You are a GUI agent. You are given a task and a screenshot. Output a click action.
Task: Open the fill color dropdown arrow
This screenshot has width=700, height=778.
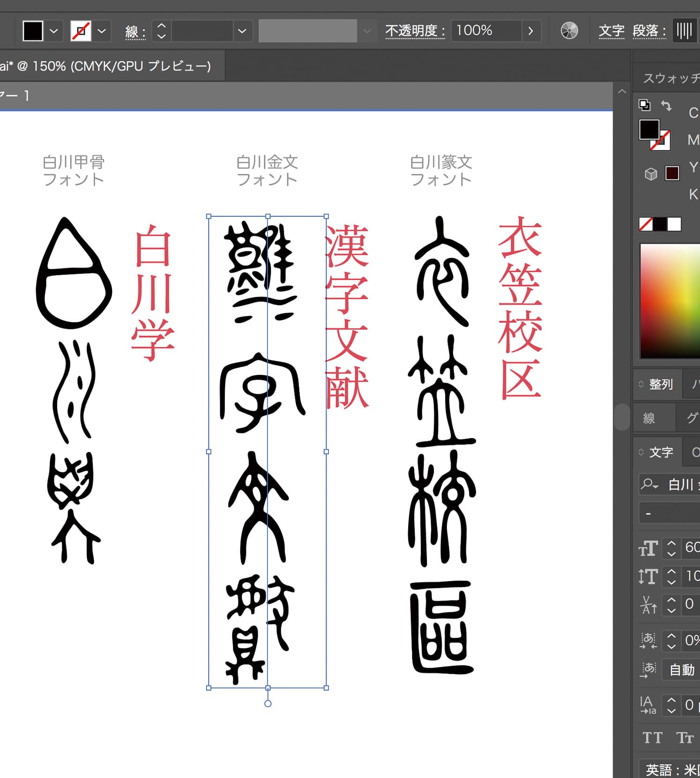pos(54,31)
